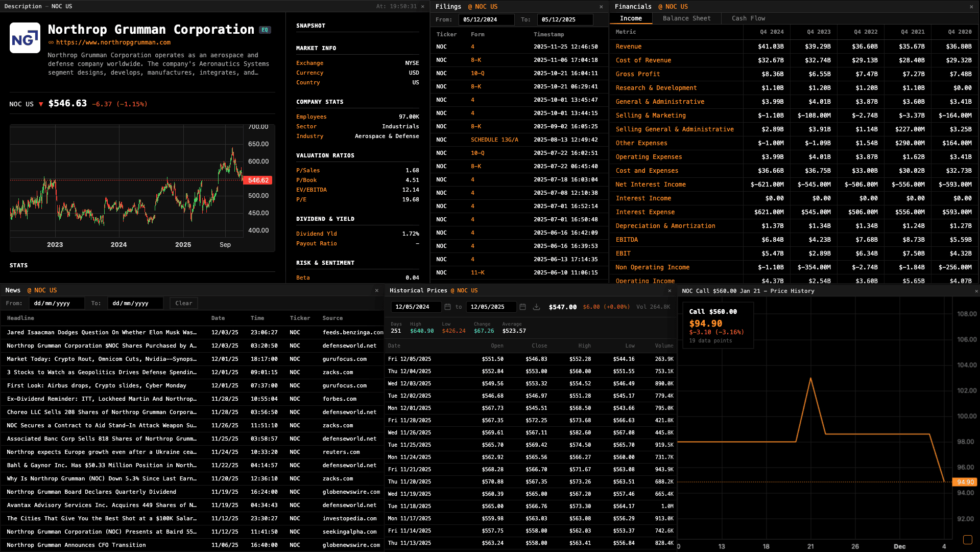Click the Northrop Grumman NG logo
This screenshot has height=552, width=980.
[x=25, y=38]
